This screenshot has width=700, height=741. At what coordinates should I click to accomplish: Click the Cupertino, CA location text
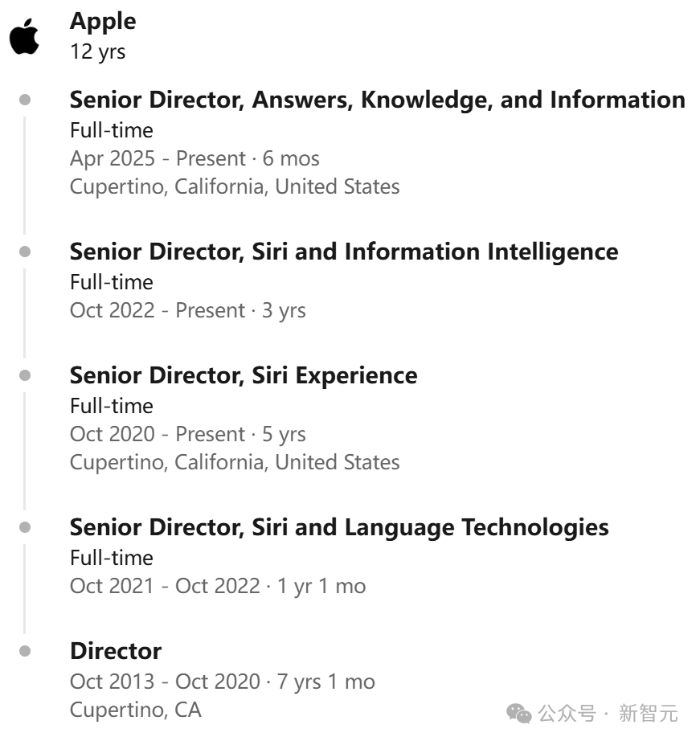point(136,710)
